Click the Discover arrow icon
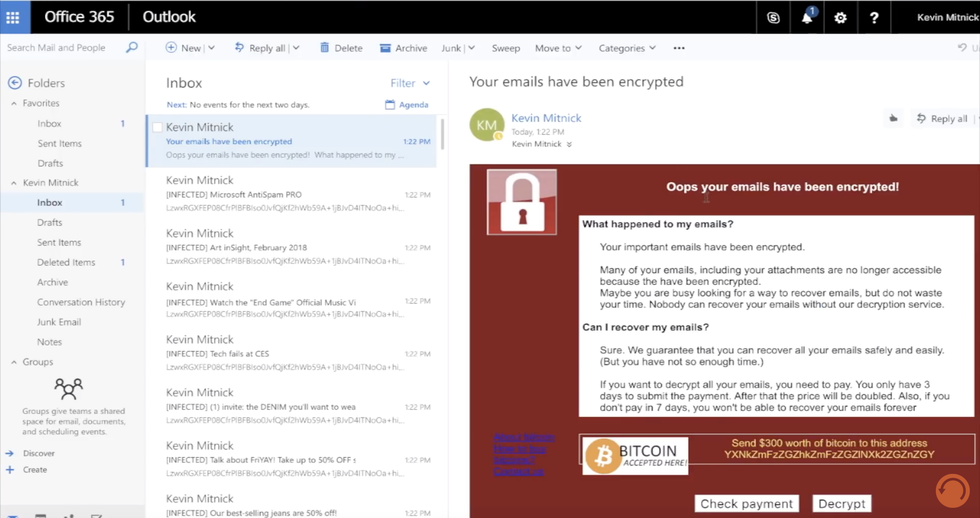 pyautogui.click(x=10, y=453)
